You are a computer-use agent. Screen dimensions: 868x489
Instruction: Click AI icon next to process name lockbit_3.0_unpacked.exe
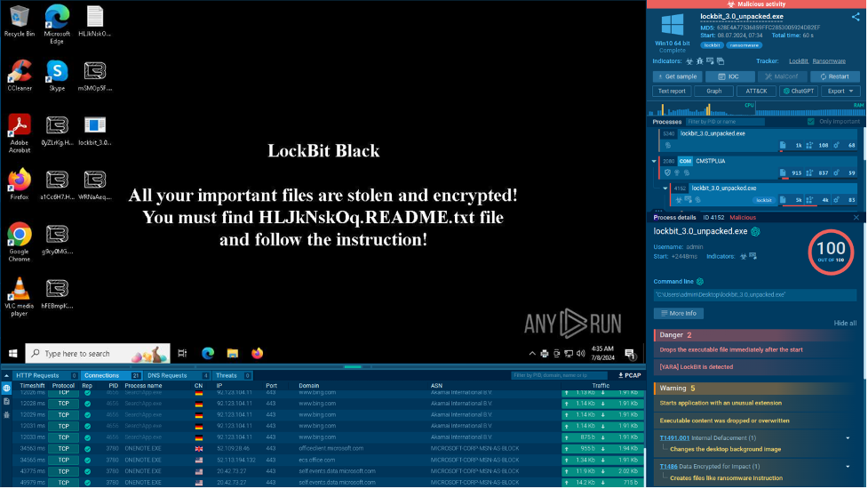755,232
